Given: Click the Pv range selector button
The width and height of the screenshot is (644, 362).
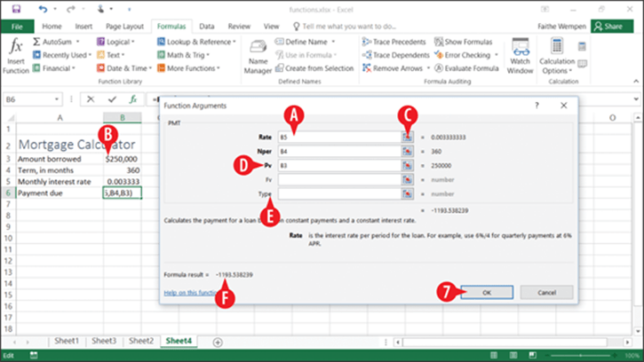Looking at the screenshot, I should click(407, 165).
